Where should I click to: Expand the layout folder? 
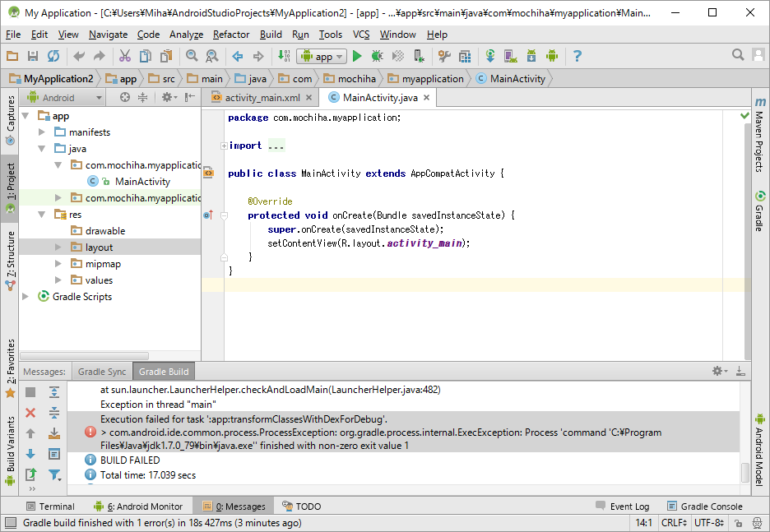[x=58, y=247]
